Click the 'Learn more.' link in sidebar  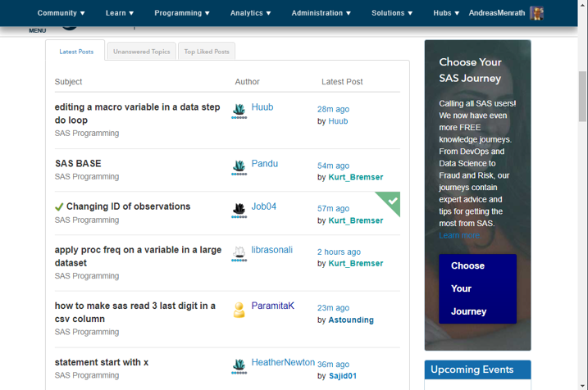(460, 235)
